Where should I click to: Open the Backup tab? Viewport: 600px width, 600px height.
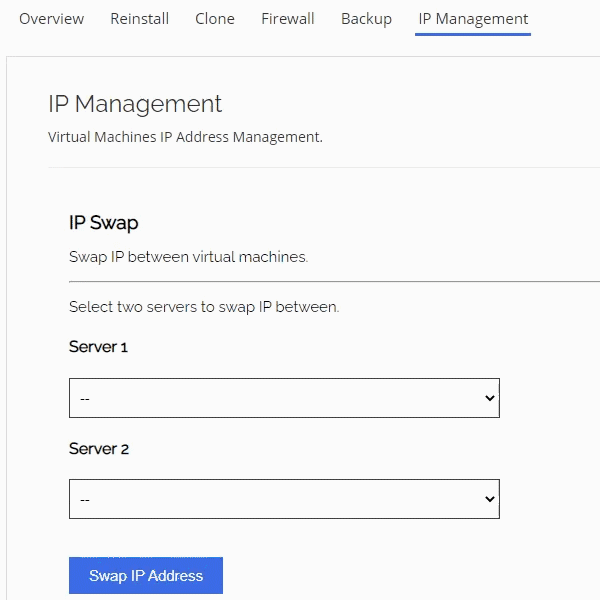[366, 19]
